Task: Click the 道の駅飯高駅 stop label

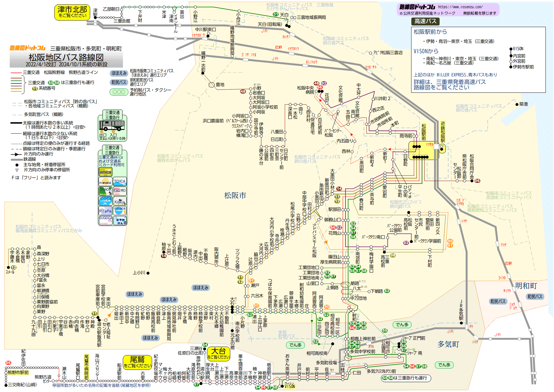Action: 99,334
